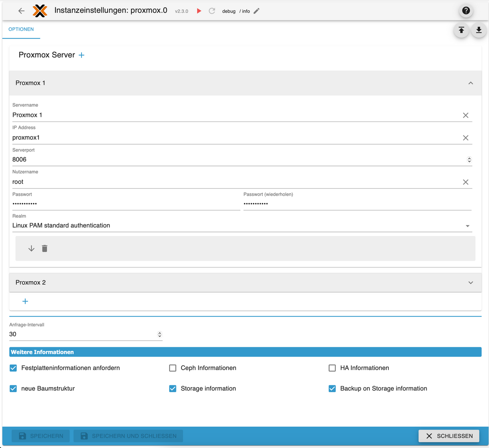This screenshot has height=448, width=489.
Task: Click the Weitere Informationen header
Action: click(245, 352)
